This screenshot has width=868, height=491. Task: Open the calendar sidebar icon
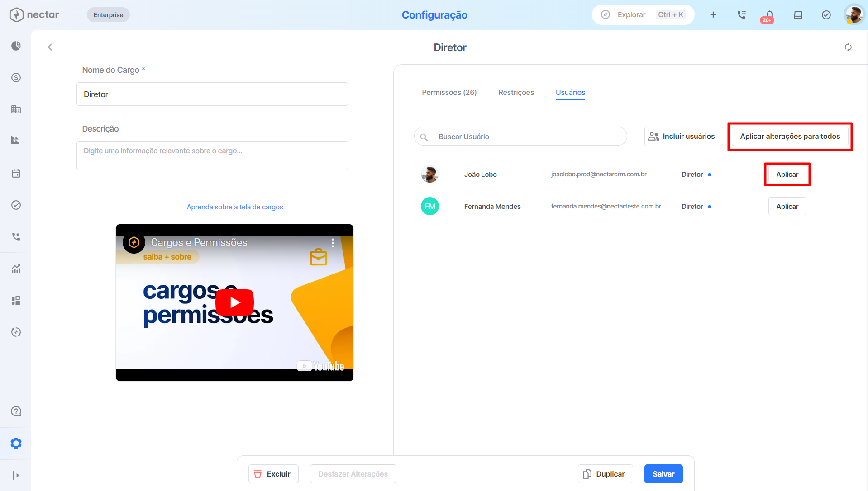16,173
